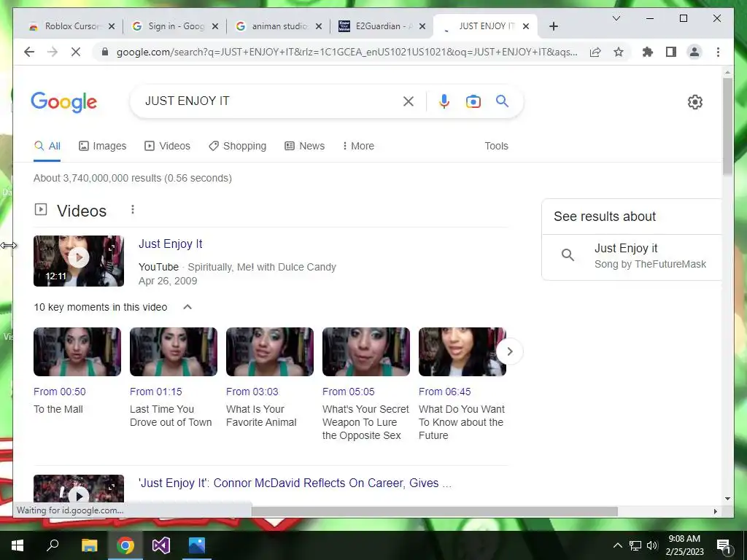Open Google settings gear icon
The width and height of the screenshot is (747, 560).
[x=694, y=102]
